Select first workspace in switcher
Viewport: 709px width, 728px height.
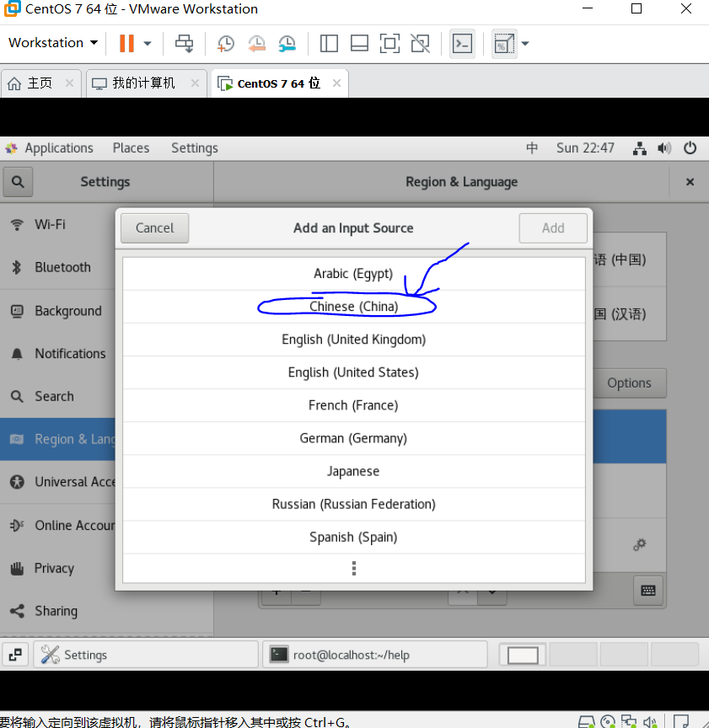[x=523, y=655]
